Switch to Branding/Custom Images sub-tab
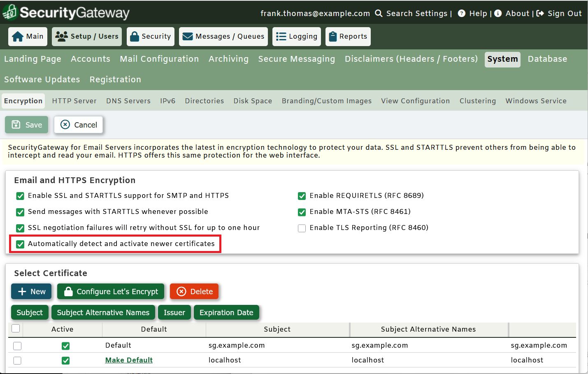 click(x=326, y=101)
